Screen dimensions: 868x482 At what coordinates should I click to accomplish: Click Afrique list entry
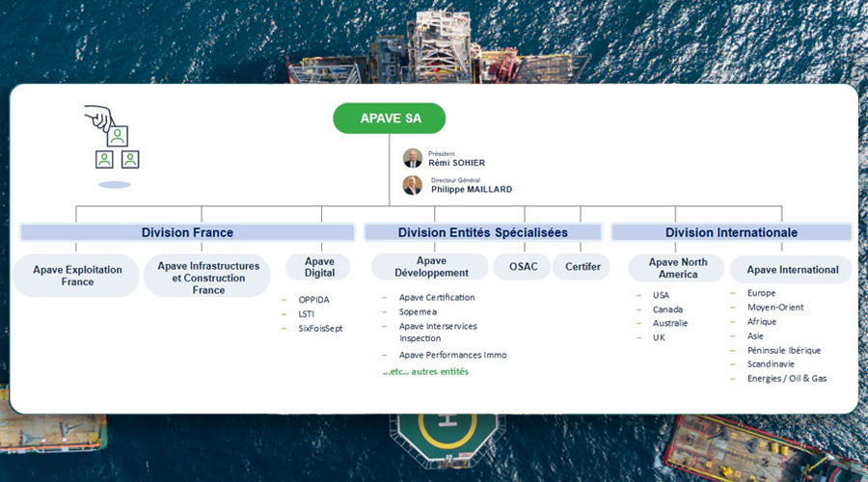pyautogui.click(x=762, y=322)
